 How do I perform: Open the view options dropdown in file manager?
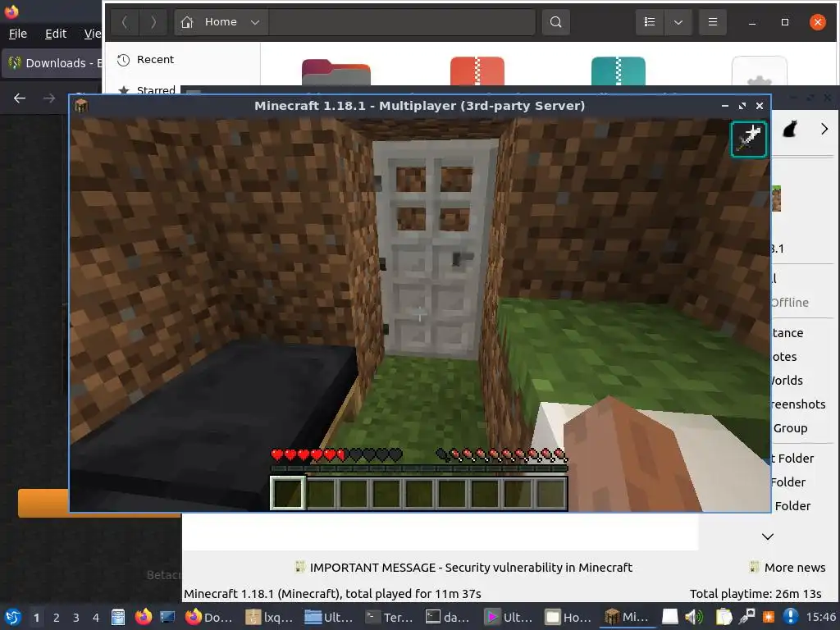[x=678, y=22]
